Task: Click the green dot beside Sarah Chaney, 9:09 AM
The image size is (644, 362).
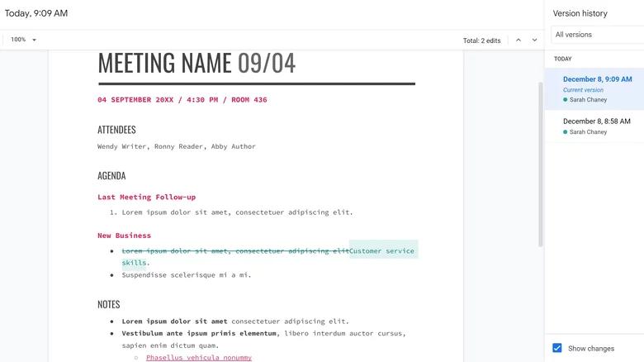Action: pos(566,100)
